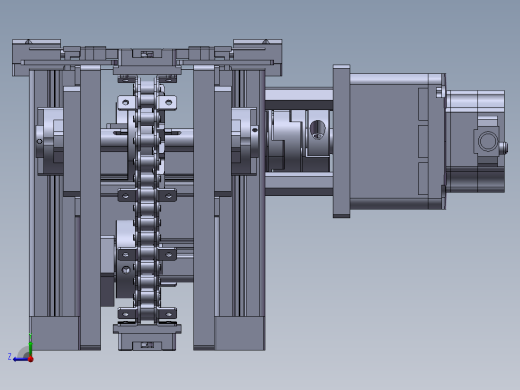The width and height of the screenshot is (520, 390).
Task: Select the horizontal drive shaft left of chain
Action: 113,140
